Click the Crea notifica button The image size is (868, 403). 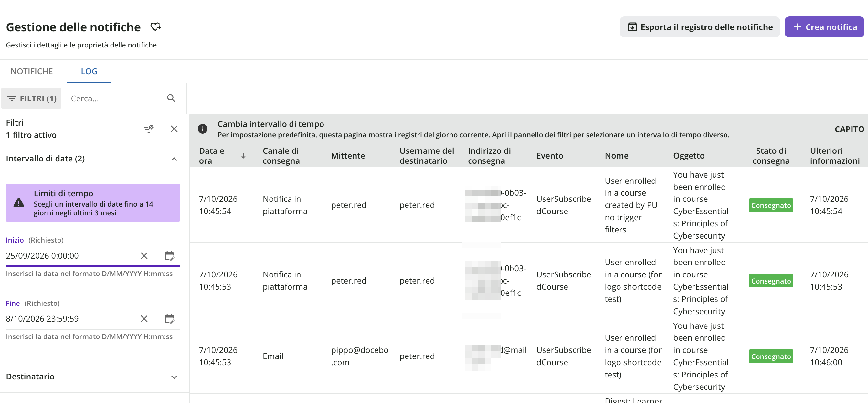pos(824,27)
